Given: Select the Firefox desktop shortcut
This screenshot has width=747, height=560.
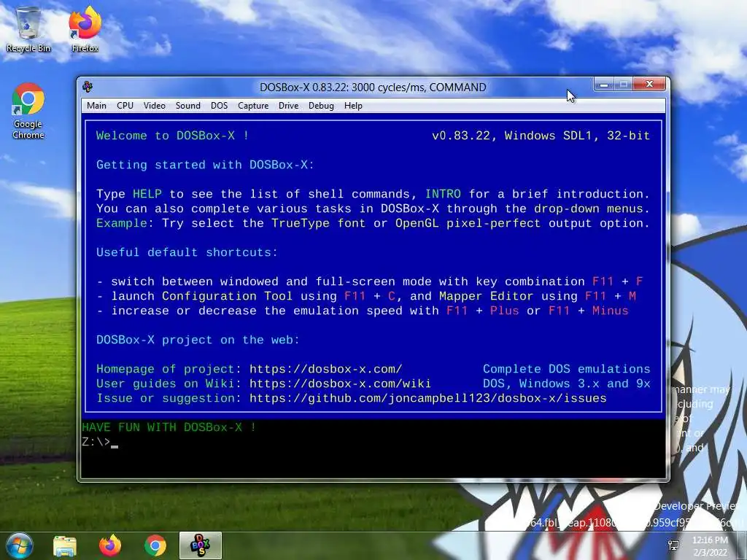Looking at the screenshot, I should tap(85, 29).
